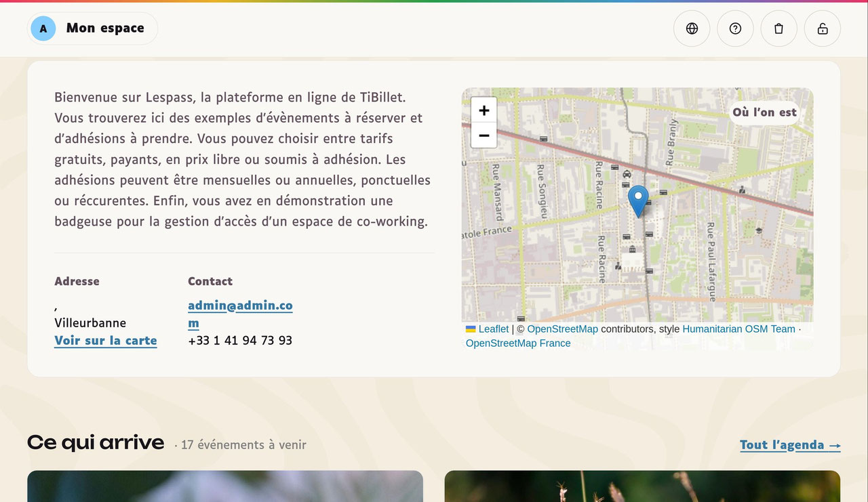The image size is (868, 502).
Task: Click the trash can icon in header
Action: 778,28
